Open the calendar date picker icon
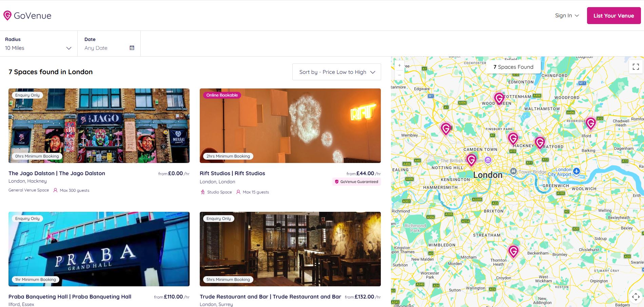Image resolution: width=644 pixels, height=307 pixels. (132, 48)
